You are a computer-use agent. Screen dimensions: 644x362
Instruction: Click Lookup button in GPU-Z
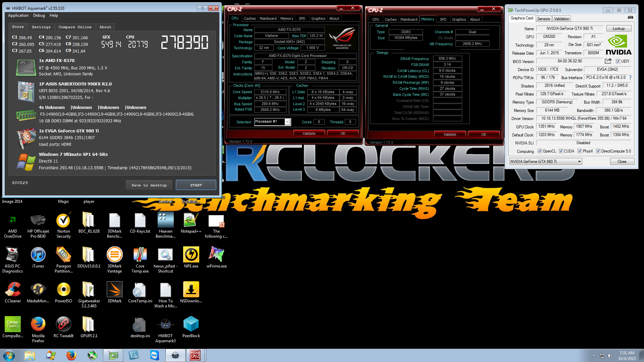click(x=619, y=28)
